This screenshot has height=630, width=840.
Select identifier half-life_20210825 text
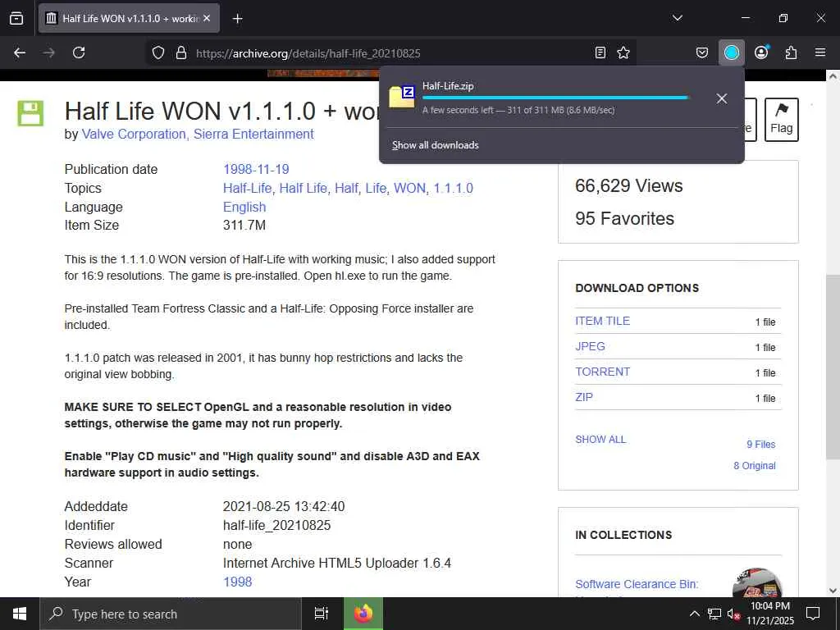(x=277, y=526)
